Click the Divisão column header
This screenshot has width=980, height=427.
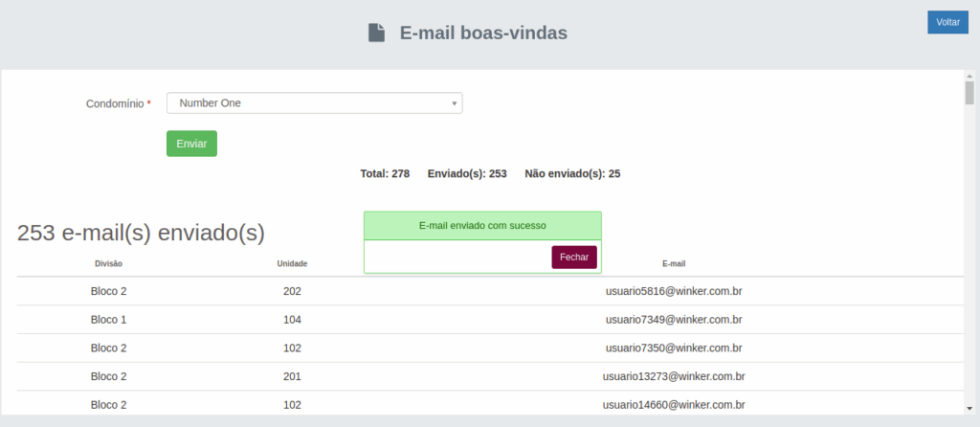(109, 264)
